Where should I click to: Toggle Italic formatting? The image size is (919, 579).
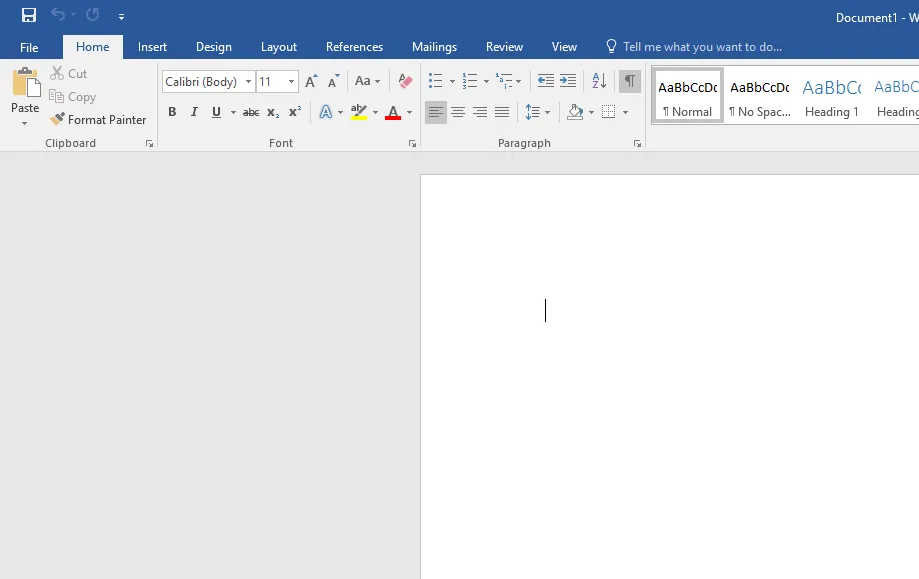pyautogui.click(x=194, y=112)
